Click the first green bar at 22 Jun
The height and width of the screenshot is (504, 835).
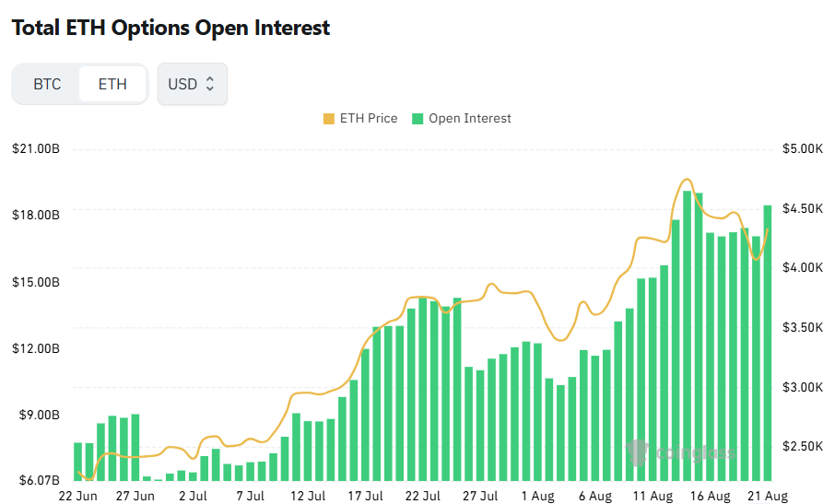point(77,462)
